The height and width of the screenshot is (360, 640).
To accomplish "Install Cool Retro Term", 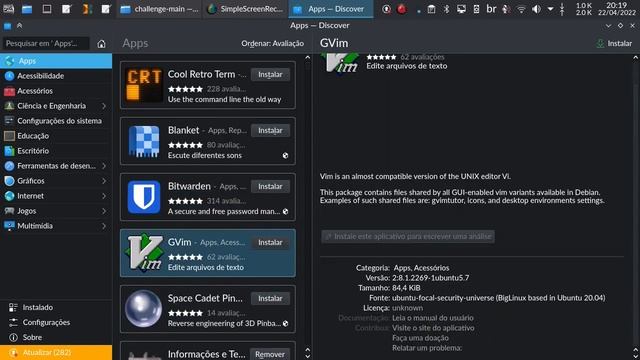I will click(270, 75).
